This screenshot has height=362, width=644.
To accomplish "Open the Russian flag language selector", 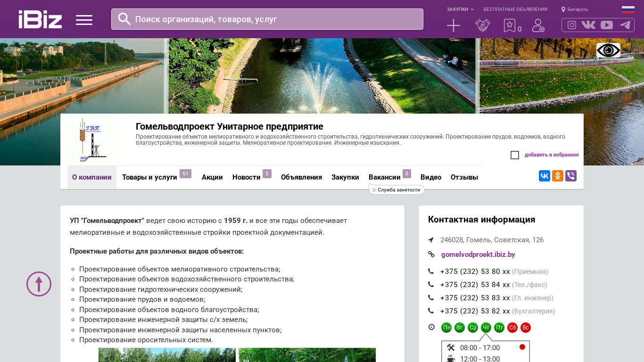I will click(x=628, y=9).
